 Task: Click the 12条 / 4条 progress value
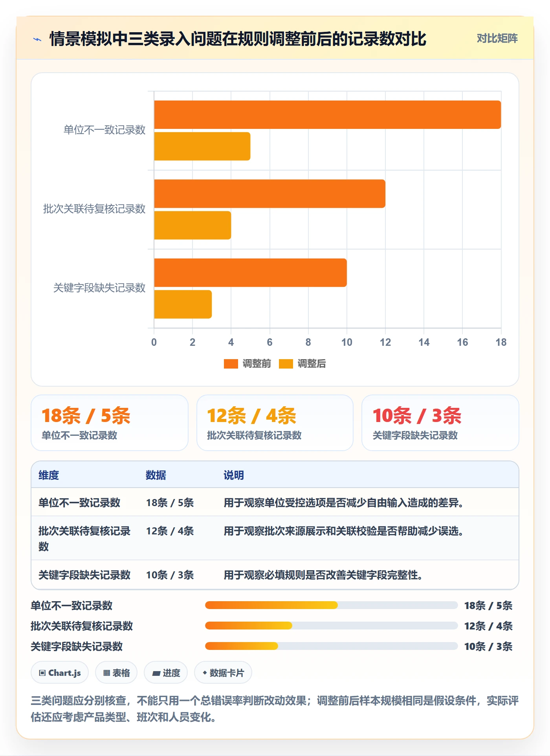coord(488,626)
